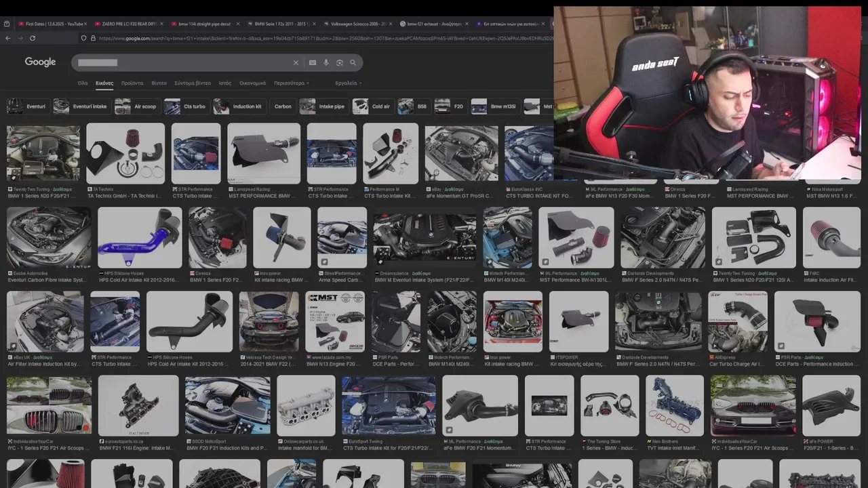Choose the Bmw m135i filter chip
Viewport: 868px width, 488px height.
pyautogui.click(x=495, y=106)
